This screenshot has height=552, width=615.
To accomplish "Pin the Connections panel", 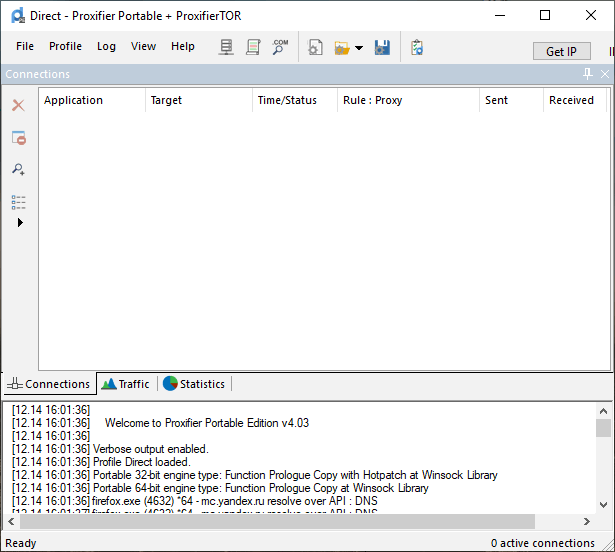I will 587,74.
